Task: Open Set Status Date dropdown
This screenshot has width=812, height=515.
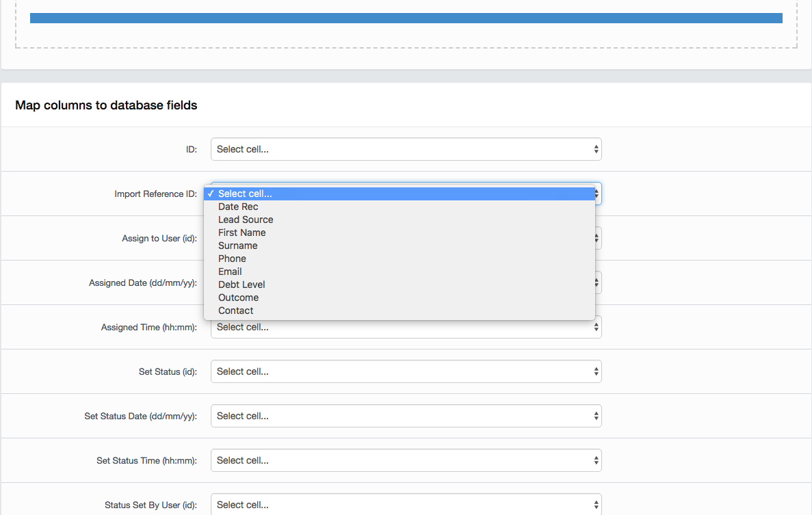Action: tap(406, 416)
